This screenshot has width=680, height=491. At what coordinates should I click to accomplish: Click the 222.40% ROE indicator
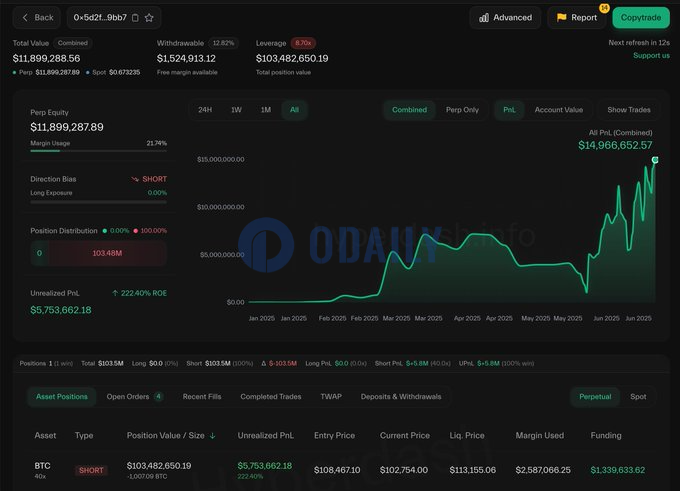[139, 293]
